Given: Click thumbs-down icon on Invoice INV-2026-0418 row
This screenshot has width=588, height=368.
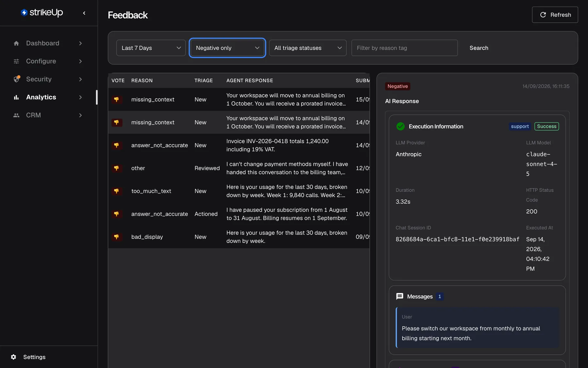Looking at the screenshot, I should [117, 145].
